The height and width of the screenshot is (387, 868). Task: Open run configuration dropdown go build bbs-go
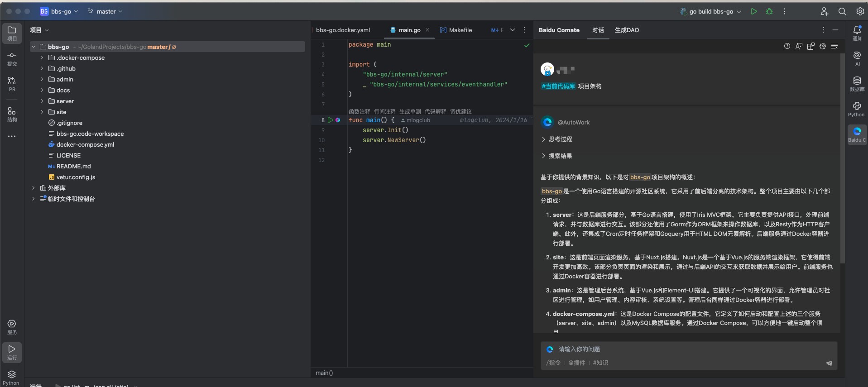(711, 11)
